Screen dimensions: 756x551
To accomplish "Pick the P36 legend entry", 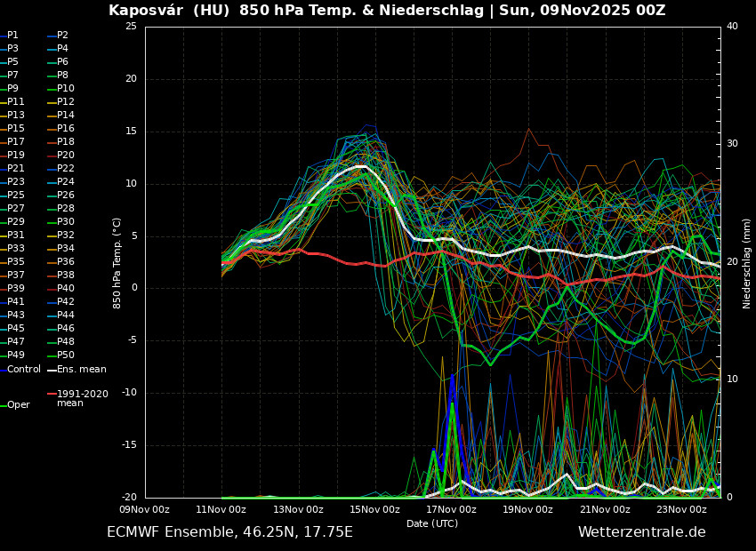I will (66, 262).
